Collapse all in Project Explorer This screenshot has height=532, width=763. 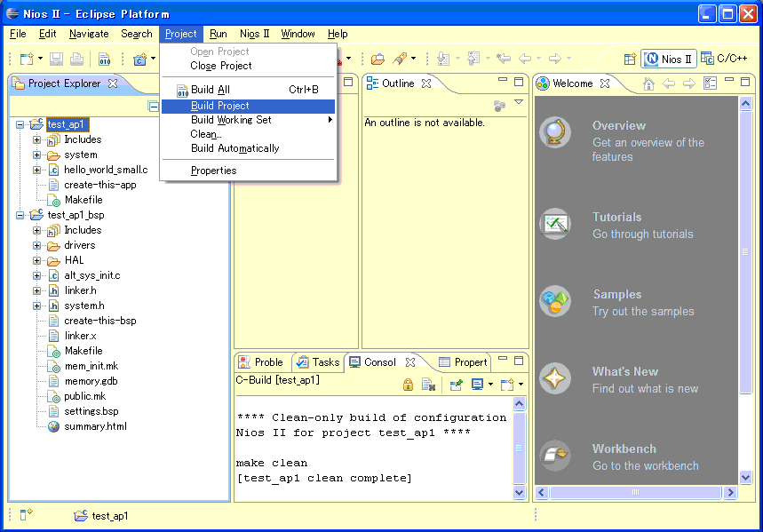tap(154, 106)
